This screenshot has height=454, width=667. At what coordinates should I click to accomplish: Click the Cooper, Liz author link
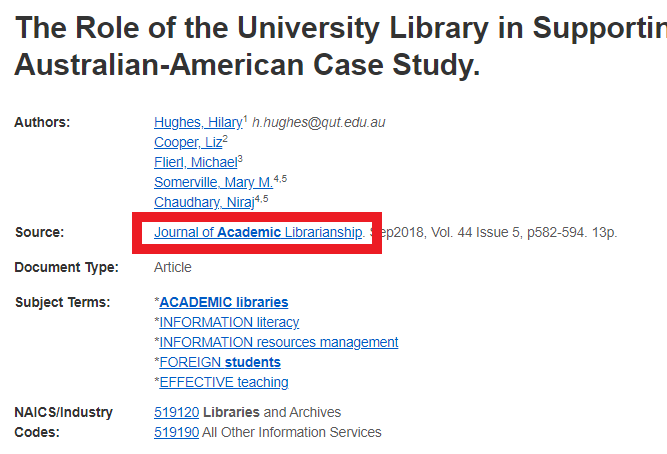click(187, 142)
